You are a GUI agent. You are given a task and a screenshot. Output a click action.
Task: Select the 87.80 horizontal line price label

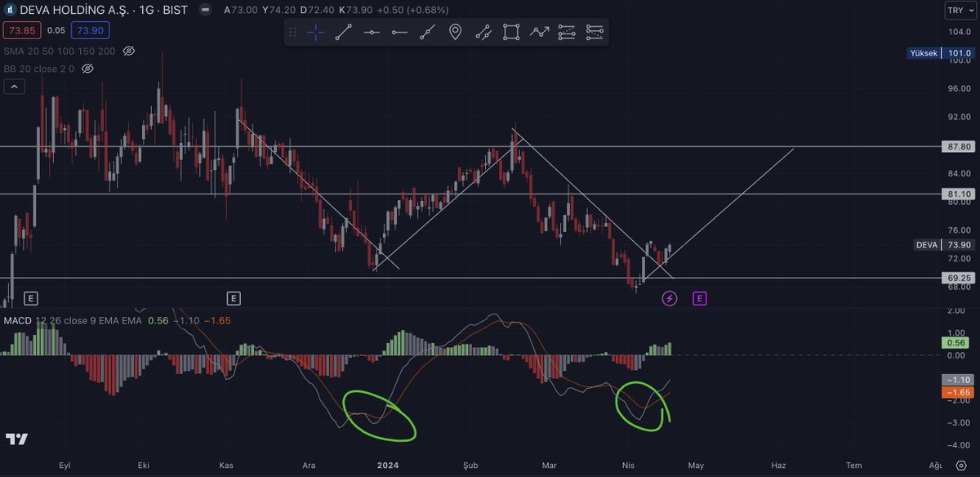point(960,146)
